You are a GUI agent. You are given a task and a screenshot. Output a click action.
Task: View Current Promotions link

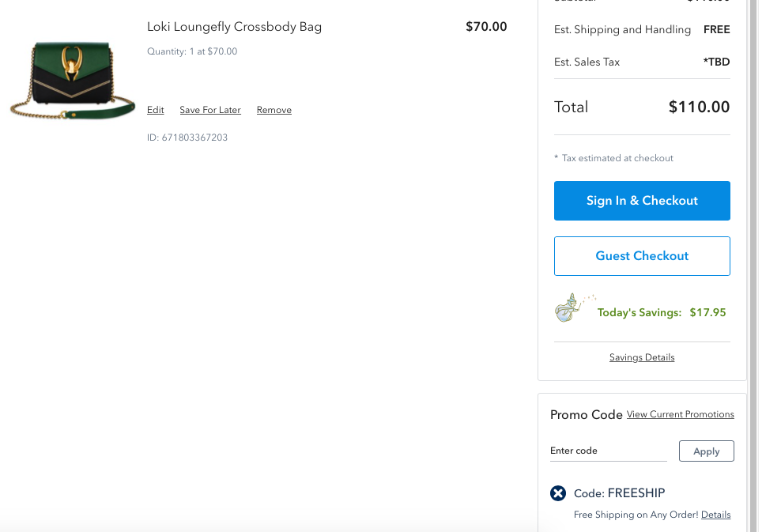point(680,414)
